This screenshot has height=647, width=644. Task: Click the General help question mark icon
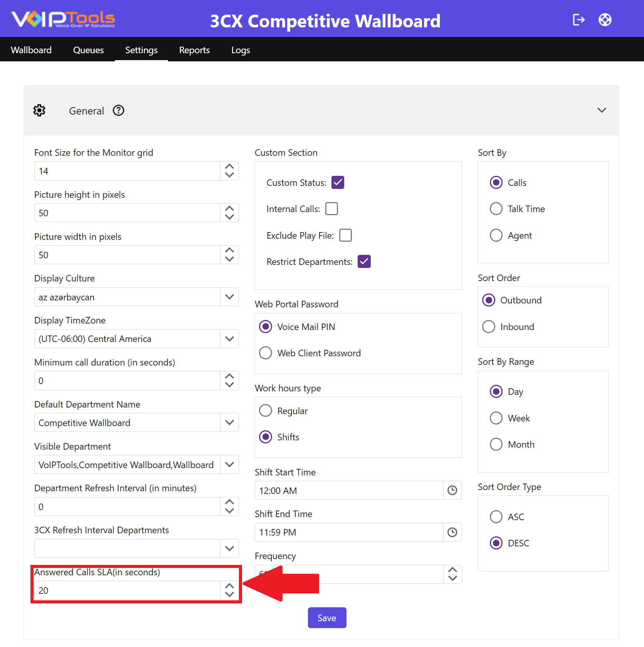point(118,111)
